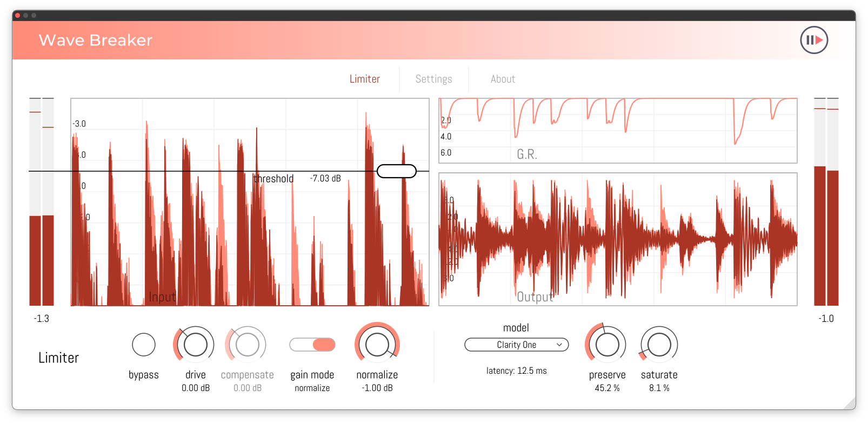Viewport: 868px width, 424px height.
Task: Click the drive knob
Action: point(195,345)
